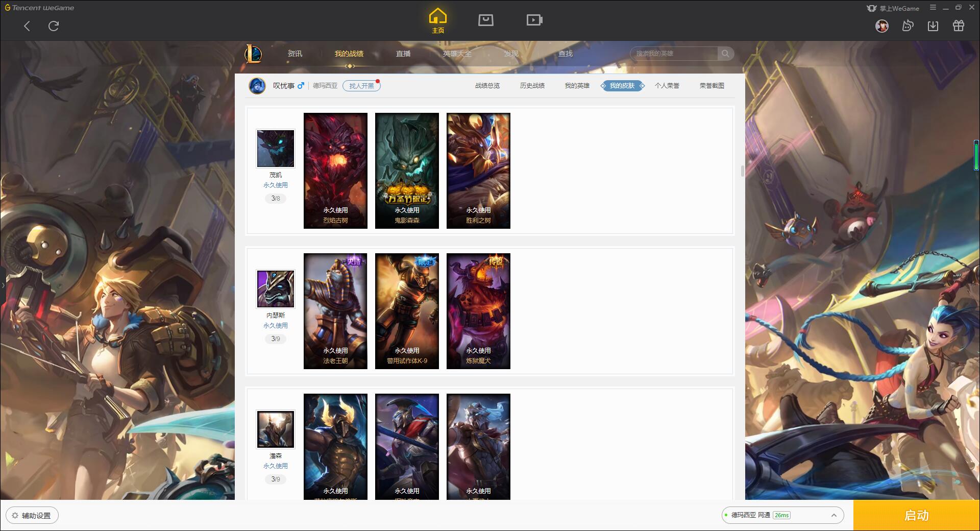Open the 我的战绩 tab
Screen dimensions: 980x531
(349, 54)
